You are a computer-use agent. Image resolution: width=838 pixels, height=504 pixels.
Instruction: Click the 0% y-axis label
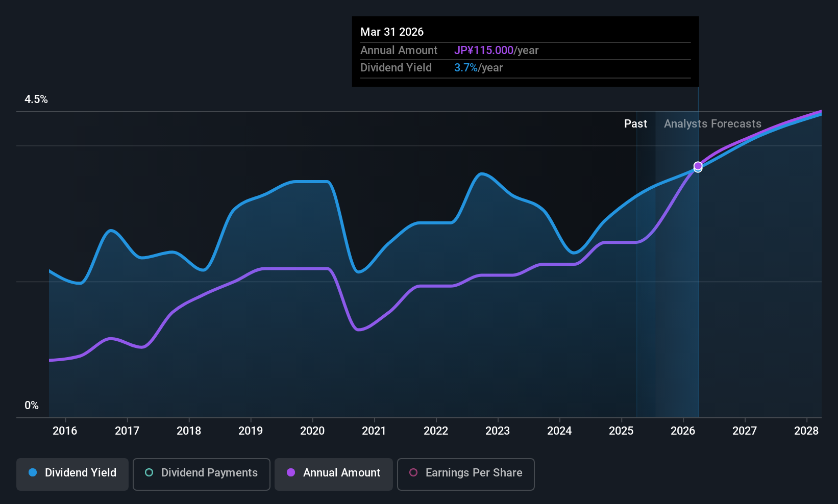coord(32,406)
